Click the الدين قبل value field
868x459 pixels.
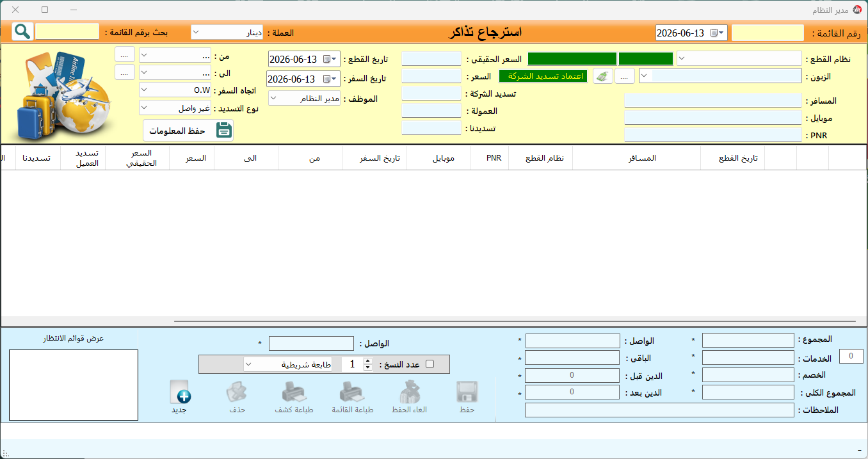coord(572,375)
